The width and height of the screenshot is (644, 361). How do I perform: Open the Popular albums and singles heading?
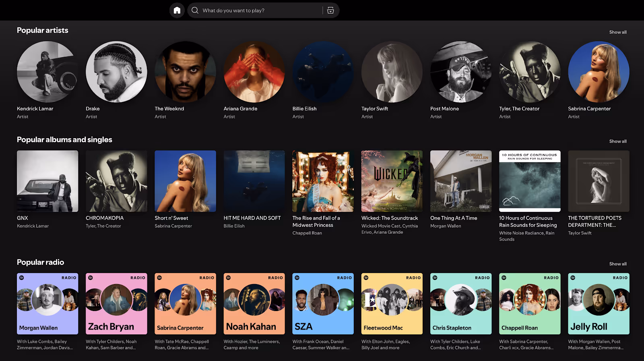pyautogui.click(x=64, y=140)
